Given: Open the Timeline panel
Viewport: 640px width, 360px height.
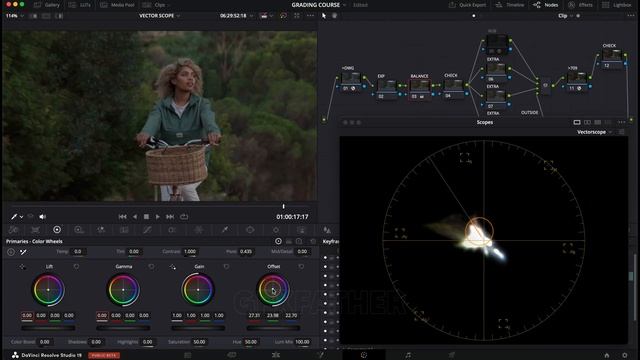Looking at the screenshot, I should (510, 5).
